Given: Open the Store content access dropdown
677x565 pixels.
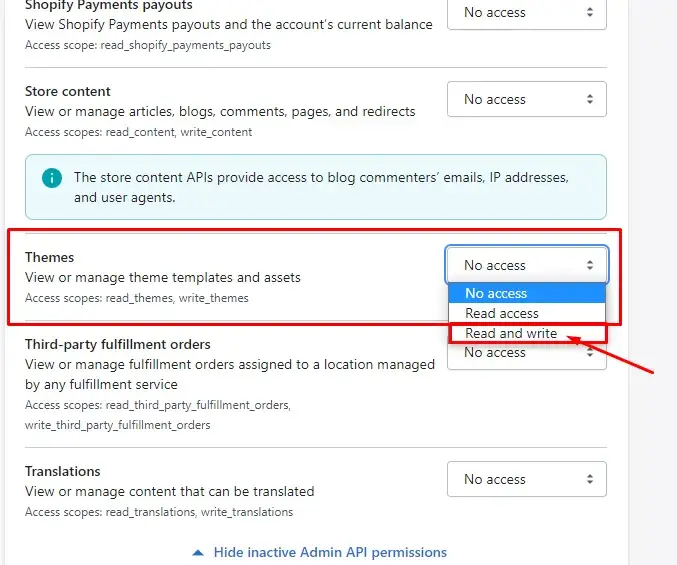Looking at the screenshot, I should pos(526,99).
